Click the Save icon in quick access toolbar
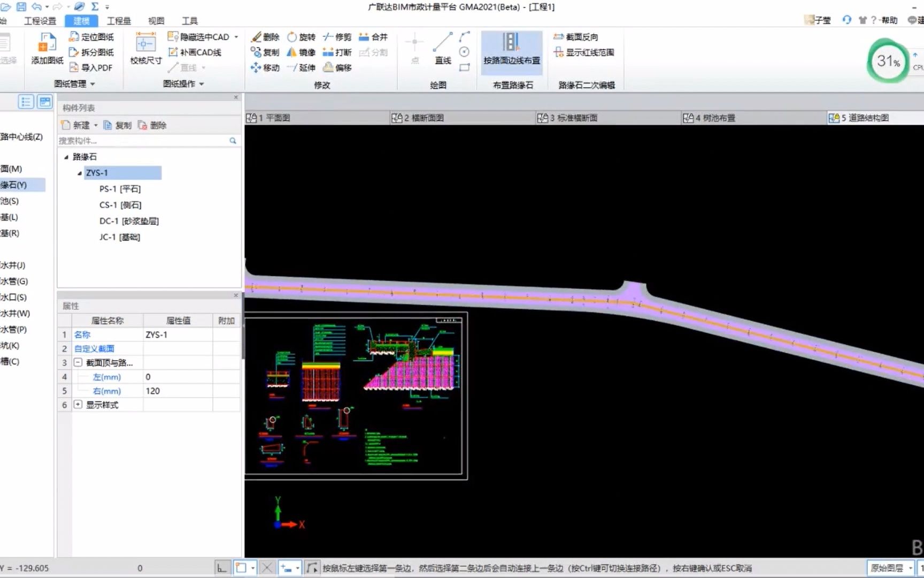Viewport: 924px width, 578px height. tap(21, 7)
